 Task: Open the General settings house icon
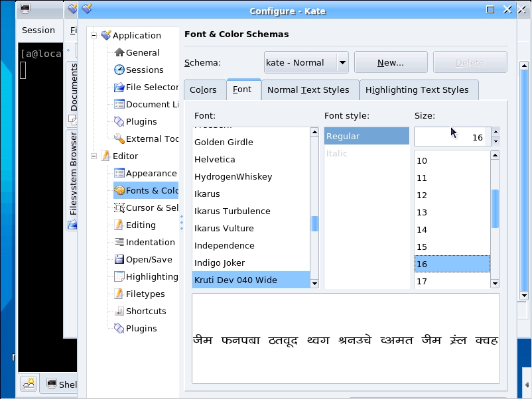point(119,52)
